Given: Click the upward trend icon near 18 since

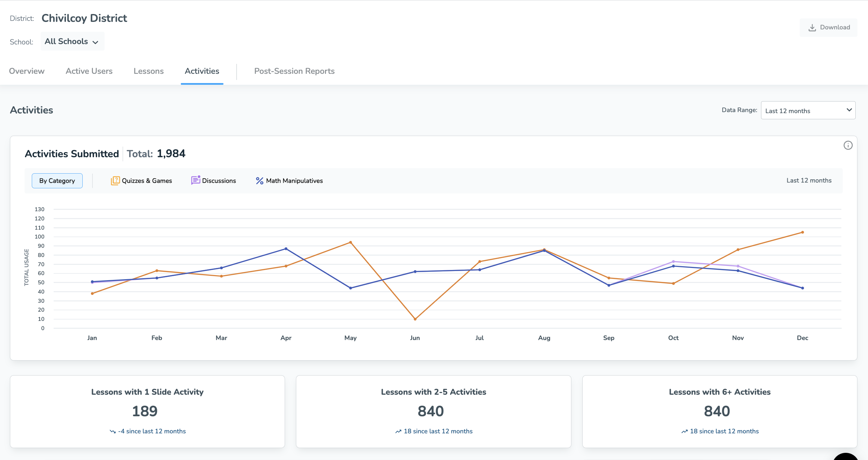Looking at the screenshot, I should coord(398,431).
